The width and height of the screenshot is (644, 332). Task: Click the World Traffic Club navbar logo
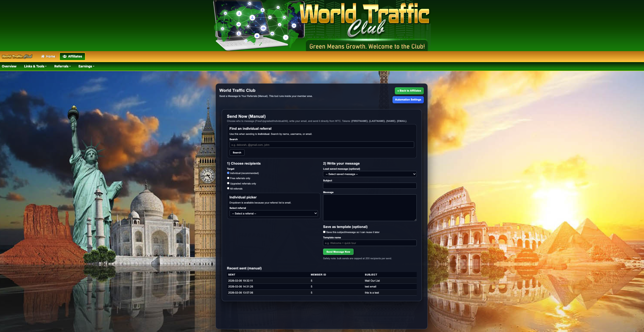pyautogui.click(x=17, y=56)
